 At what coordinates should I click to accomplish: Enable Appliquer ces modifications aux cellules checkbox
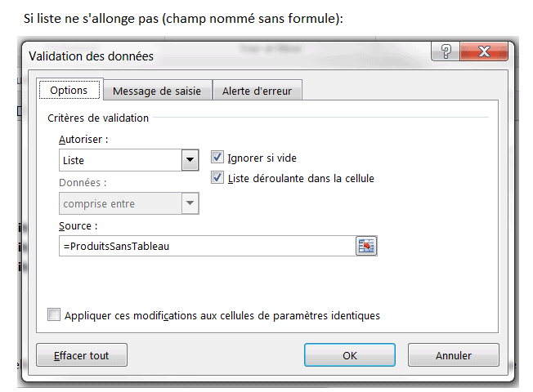[x=55, y=314]
